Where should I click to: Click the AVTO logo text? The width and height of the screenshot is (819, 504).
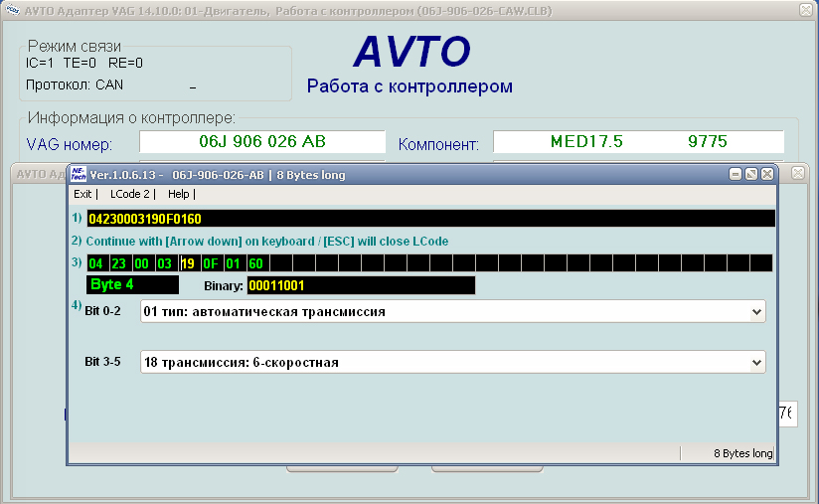(x=411, y=52)
